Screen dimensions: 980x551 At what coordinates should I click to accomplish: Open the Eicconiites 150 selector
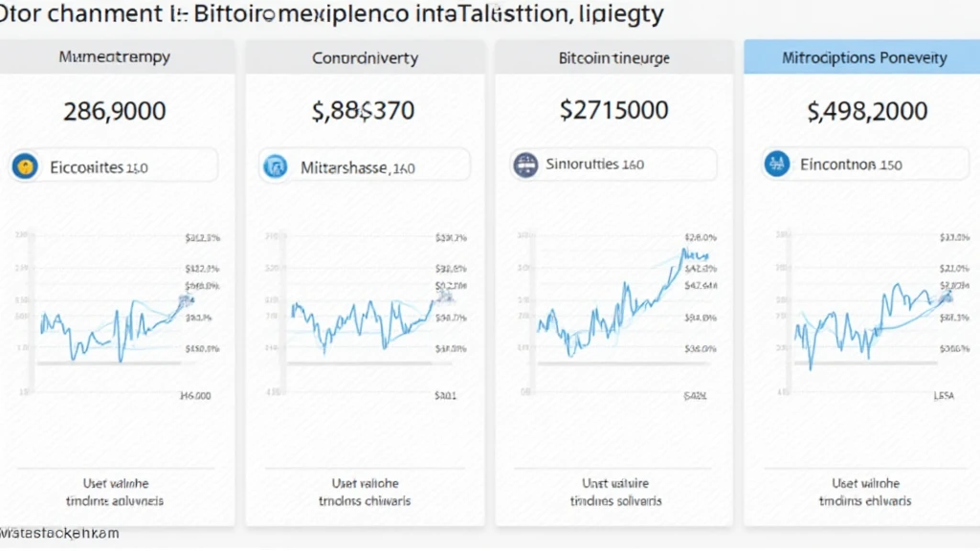click(115, 166)
